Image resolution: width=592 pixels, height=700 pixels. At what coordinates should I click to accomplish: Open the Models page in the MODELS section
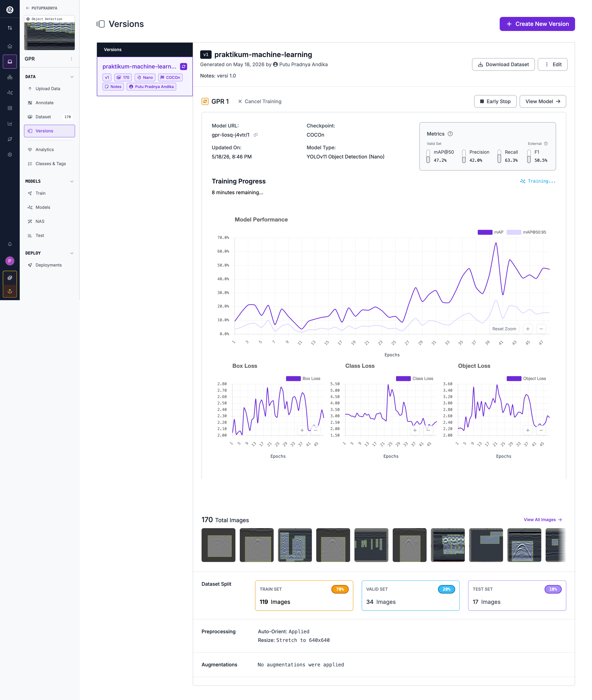coord(49,207)
